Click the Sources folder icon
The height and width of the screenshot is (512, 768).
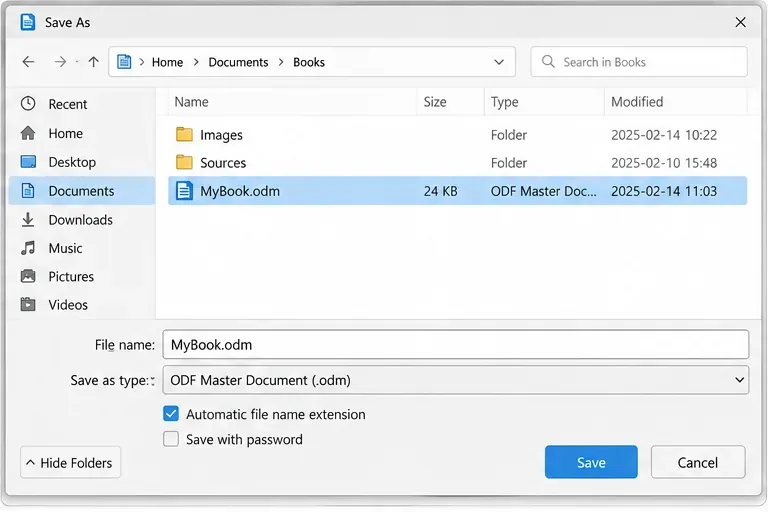(x=184, y=162)
